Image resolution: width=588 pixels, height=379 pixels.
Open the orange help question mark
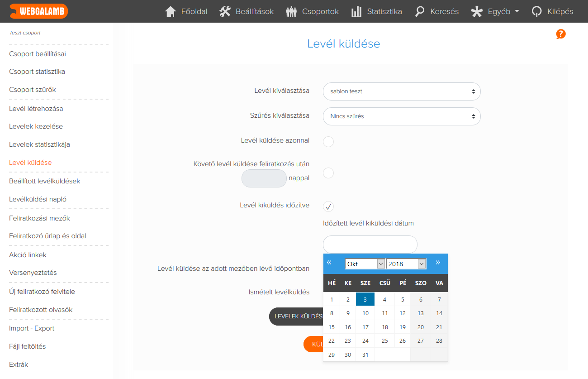(x=561, y=34)
